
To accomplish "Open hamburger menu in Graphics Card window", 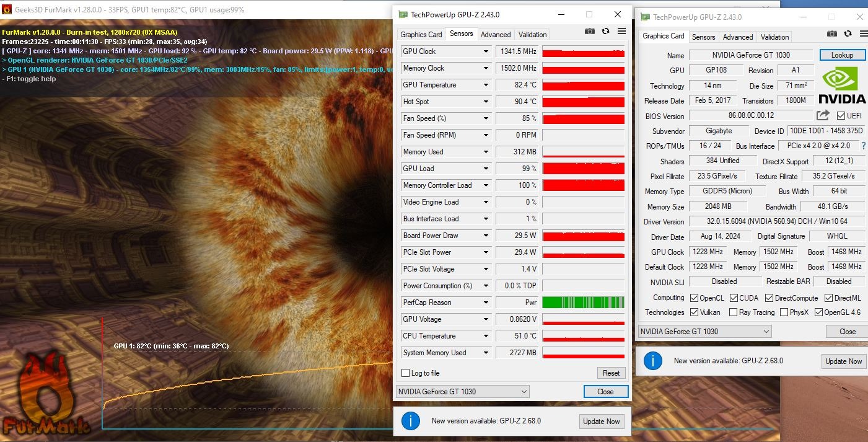I will [x=864, y=34].
